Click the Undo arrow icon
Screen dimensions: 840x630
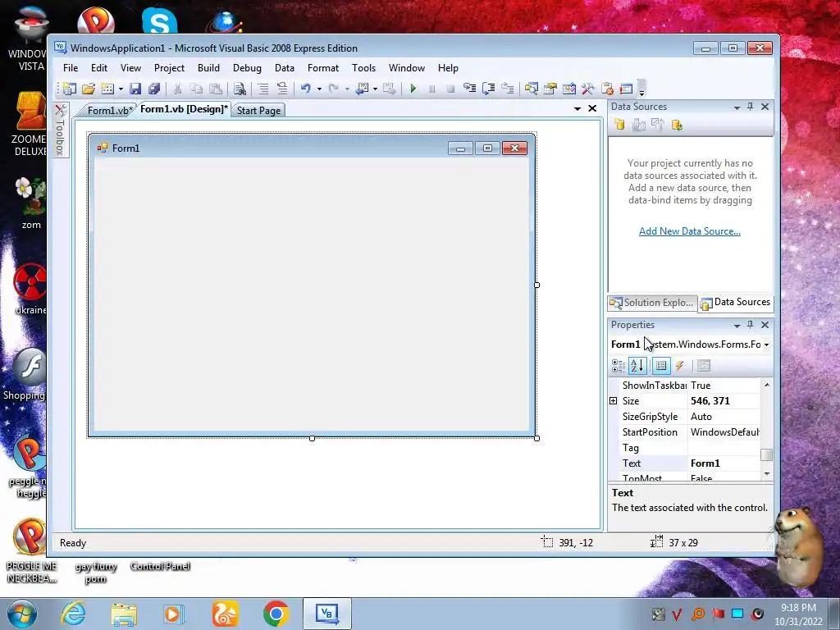click(x=306, y=89)
